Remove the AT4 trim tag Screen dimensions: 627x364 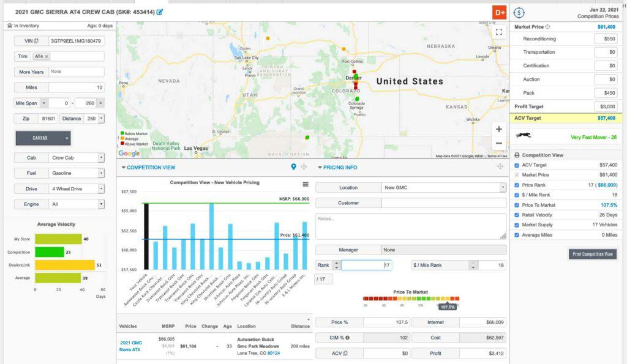click(x=47, y=57)
